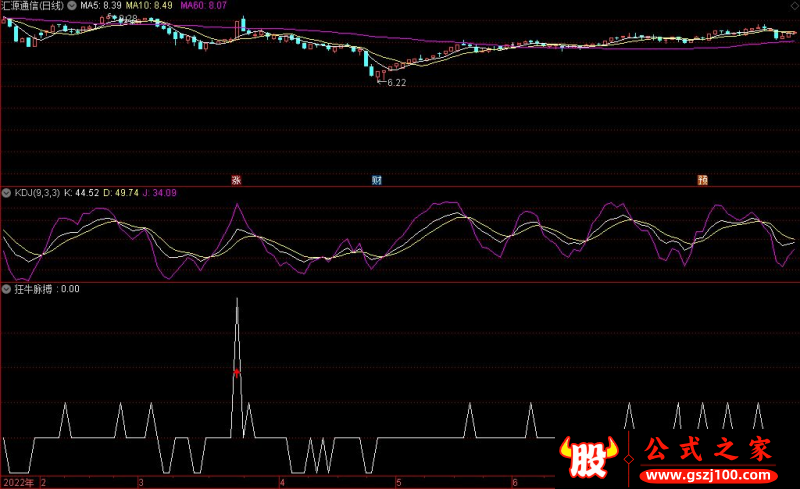Click the MA10: 8.49 label
800x489 pixels.
coord(149,6)
